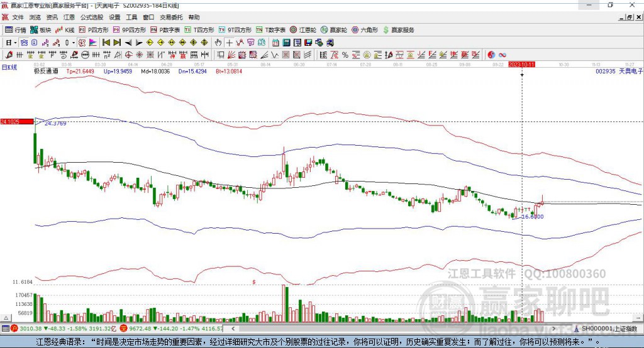Image resolution: width=644 pixels, height=348 pixels.
Task: Select the hand pan tool
Action: pyautogui.click(x=218, y=43)
